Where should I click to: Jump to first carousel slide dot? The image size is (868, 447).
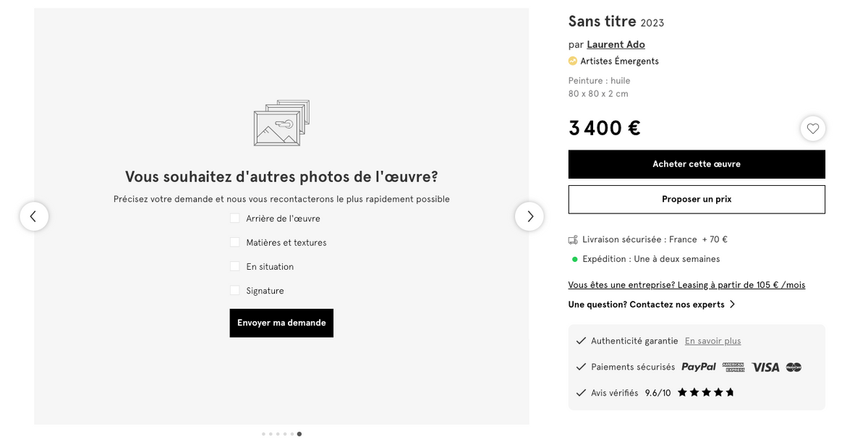tap(263, 434)
